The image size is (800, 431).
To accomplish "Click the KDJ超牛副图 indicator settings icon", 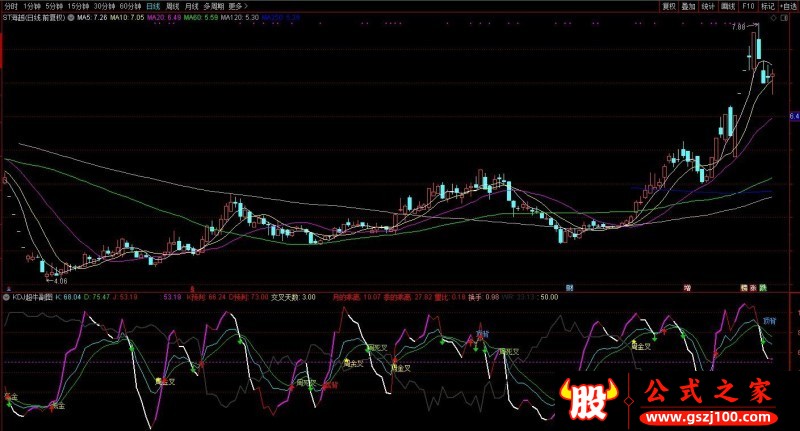I will (x=4, y=297).
